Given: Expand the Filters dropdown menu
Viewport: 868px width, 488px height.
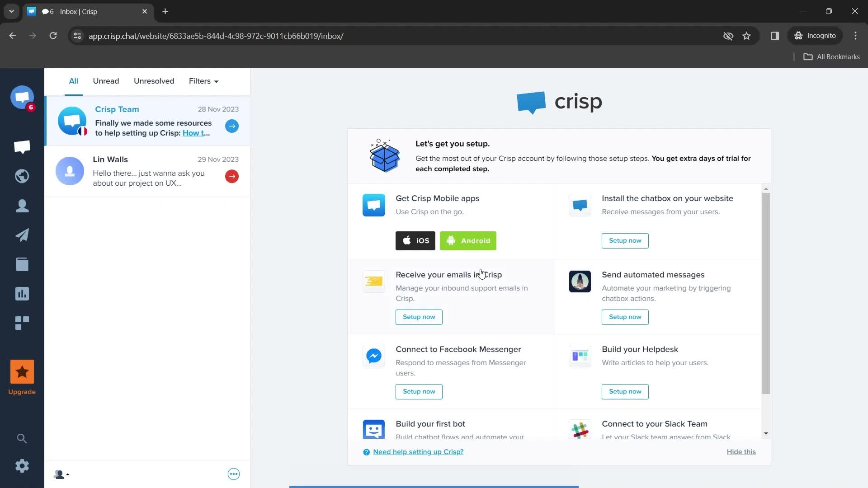Looking at the screenshot, I should [204, 80].
